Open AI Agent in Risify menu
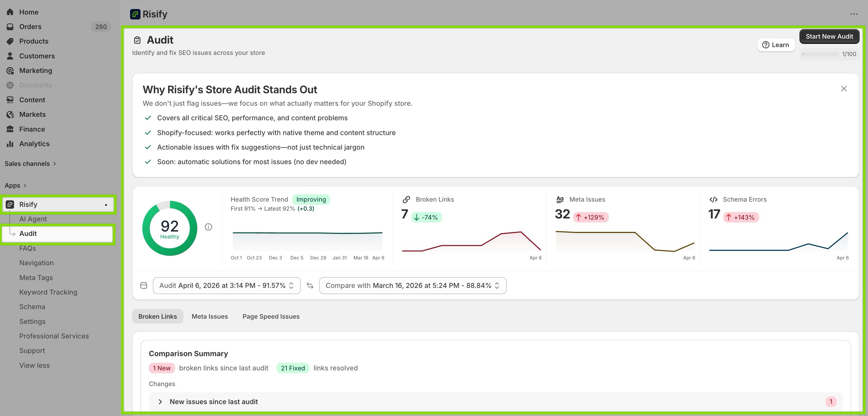Image resolution: width=868 pixels, height=416 pixels. pyautogui.click(x=33, y=219)
